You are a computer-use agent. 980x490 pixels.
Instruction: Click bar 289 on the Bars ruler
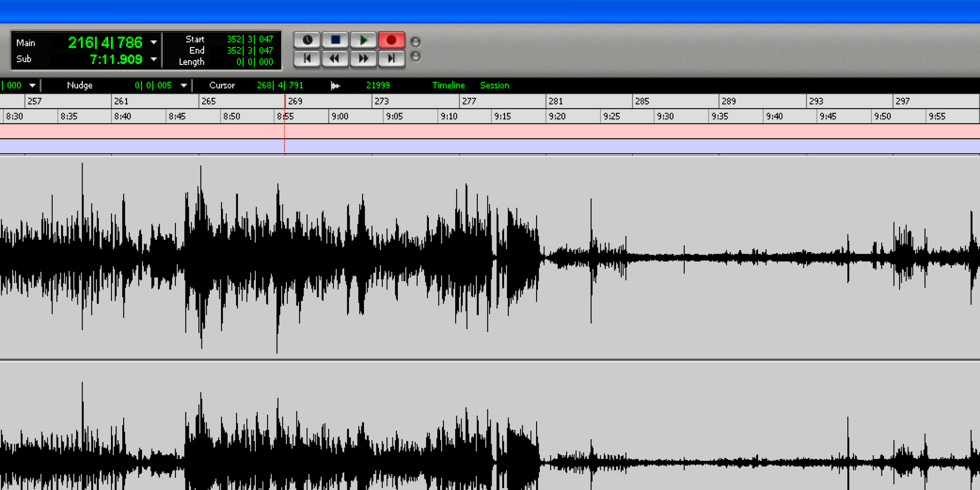pyautogui.click(x=729, y=101)
